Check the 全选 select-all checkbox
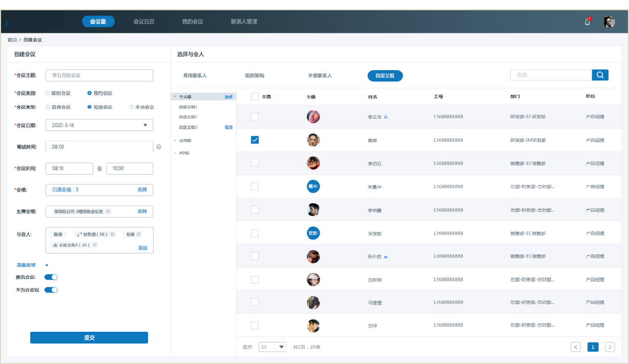Viewport: 629px width, 364px height. (x=255, y=97)
